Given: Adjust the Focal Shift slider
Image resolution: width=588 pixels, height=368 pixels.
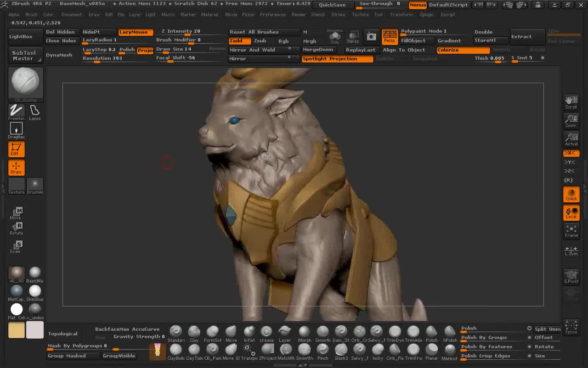Looking at the screenshot, I should pos(190,58).
